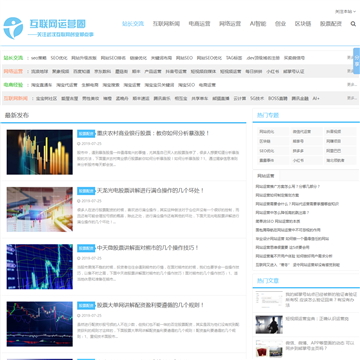This screenshot has height=360, width=360.
Task: Open article 天龙光电股票讲解进行满仓操作的几个坏处
Action: pyautogui.click(x=150, y=191)
